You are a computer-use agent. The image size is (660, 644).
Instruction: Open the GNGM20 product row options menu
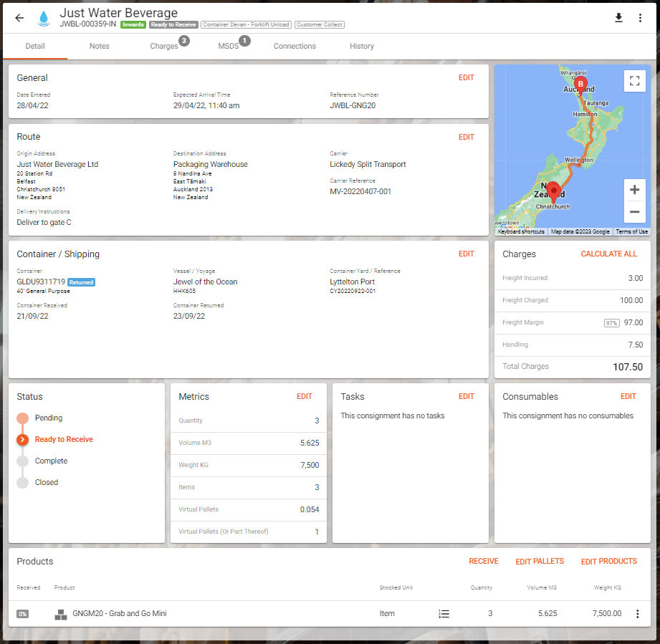(637, 614)
